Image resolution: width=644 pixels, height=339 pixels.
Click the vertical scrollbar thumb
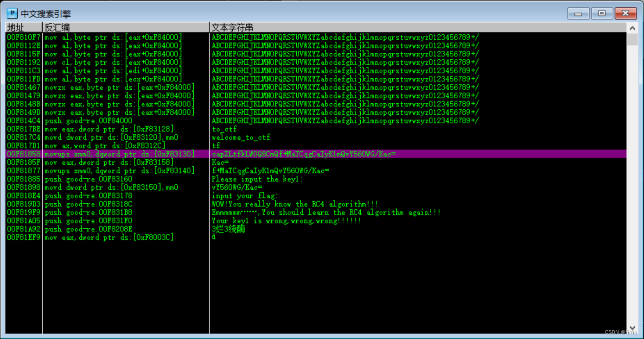point(632,39)
